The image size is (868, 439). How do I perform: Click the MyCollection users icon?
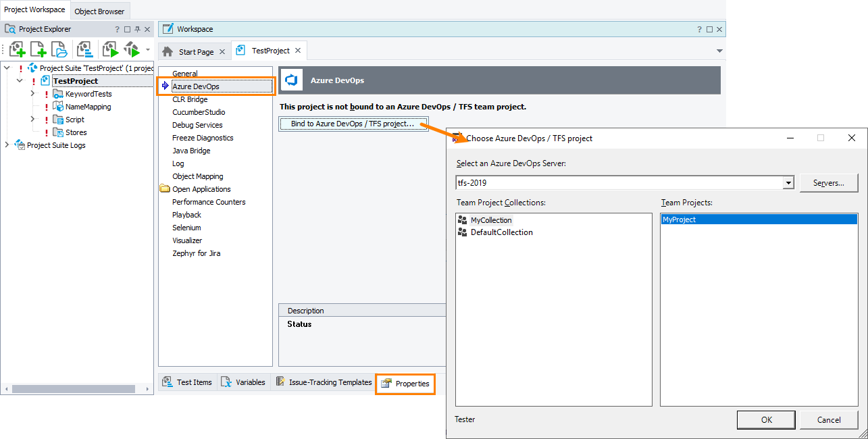[463, 220]
